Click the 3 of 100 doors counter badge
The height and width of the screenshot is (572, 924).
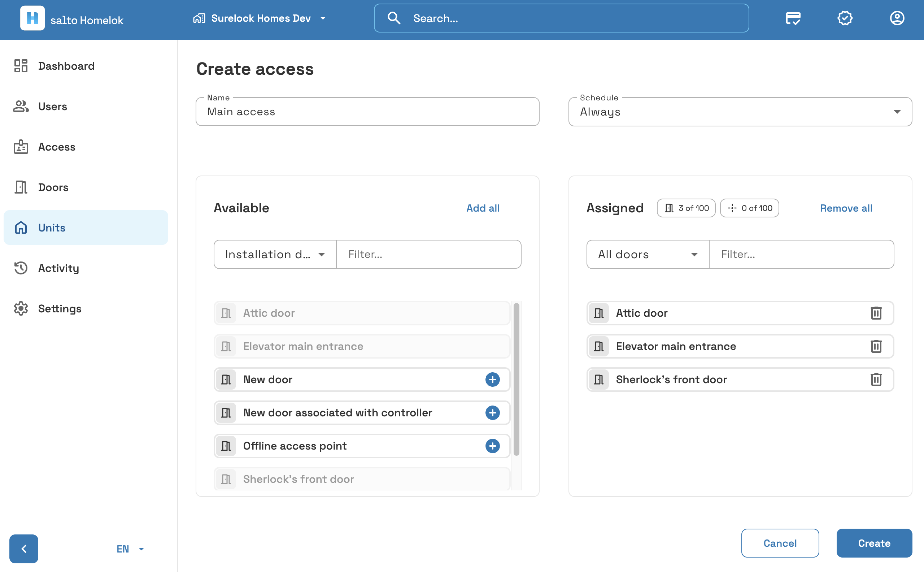[686, 208]
